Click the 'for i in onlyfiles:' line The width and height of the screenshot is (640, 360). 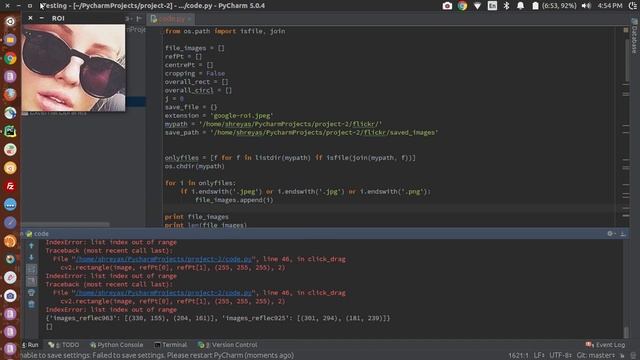tap(200, 183)
